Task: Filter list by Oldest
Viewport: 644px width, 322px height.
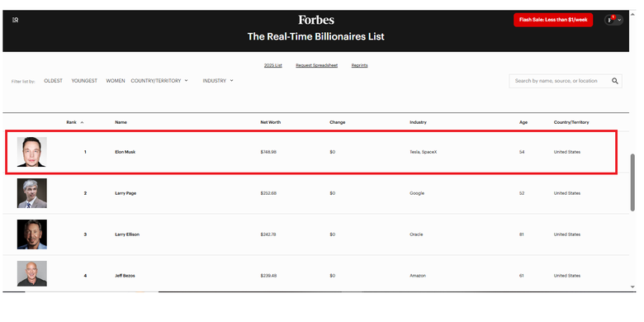Action: point(54,81)
